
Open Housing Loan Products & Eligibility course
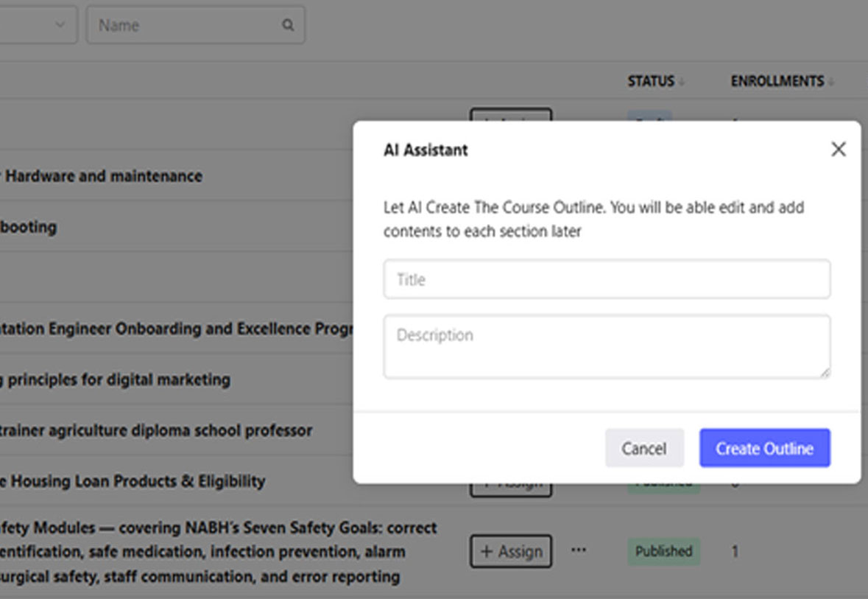(x=133, y=481)
